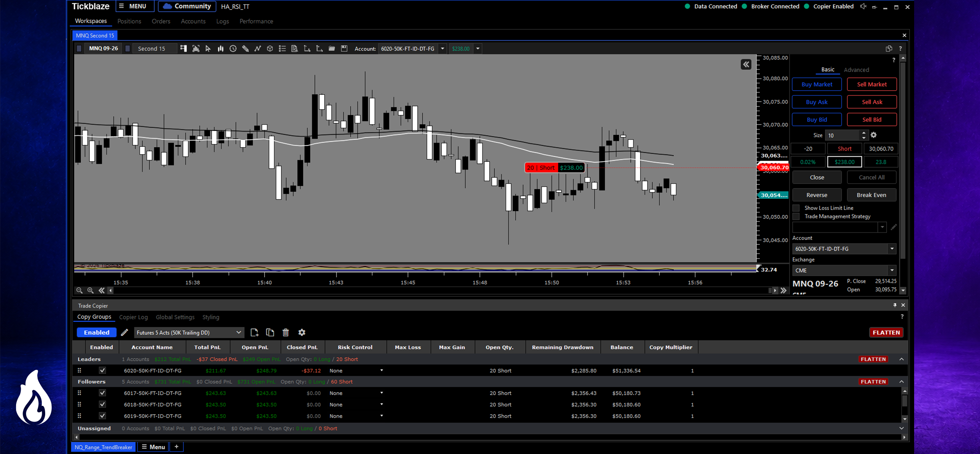Uncheck enabled box for 6019-50K-FT-ID-DT-FG
Viewport: 980px width, 454px height.
(x=102, y=416)
